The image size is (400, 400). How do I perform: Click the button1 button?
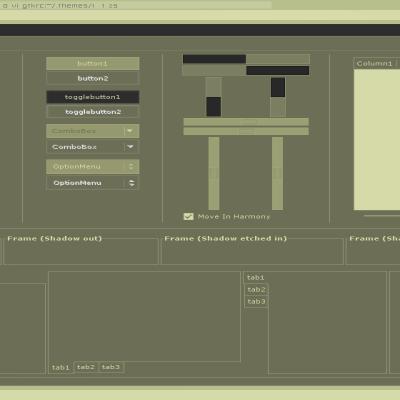93,63
